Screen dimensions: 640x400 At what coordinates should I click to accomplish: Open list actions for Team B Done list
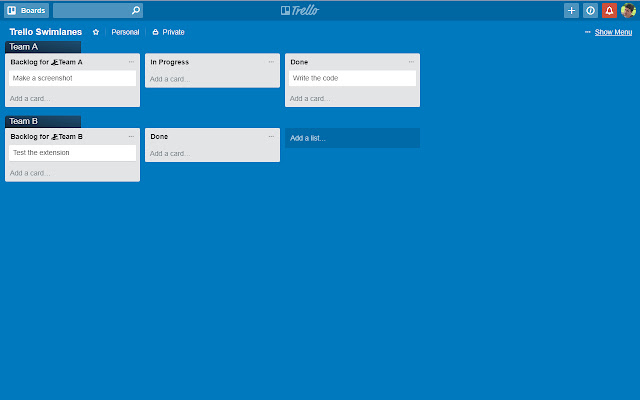point(271,136)
